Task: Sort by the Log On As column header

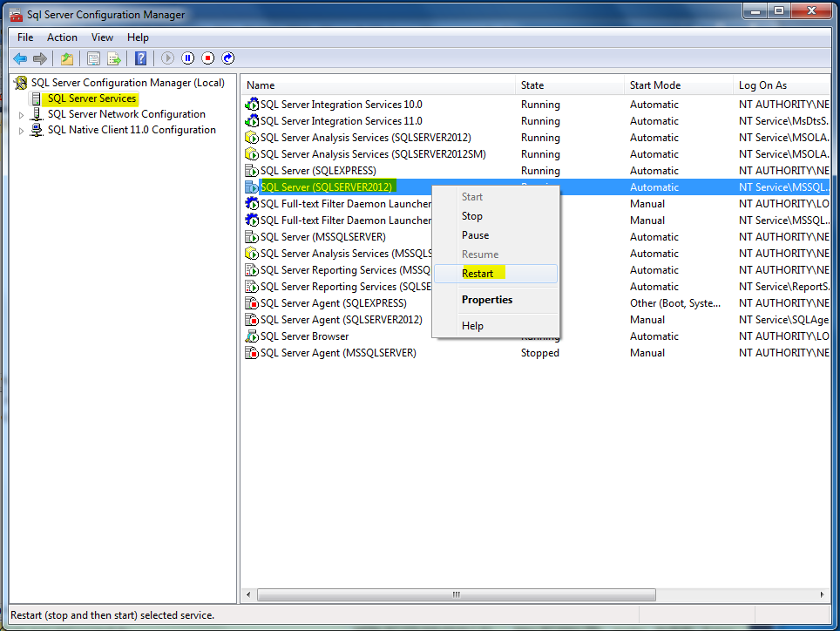Action: click(x=782, y=85)
